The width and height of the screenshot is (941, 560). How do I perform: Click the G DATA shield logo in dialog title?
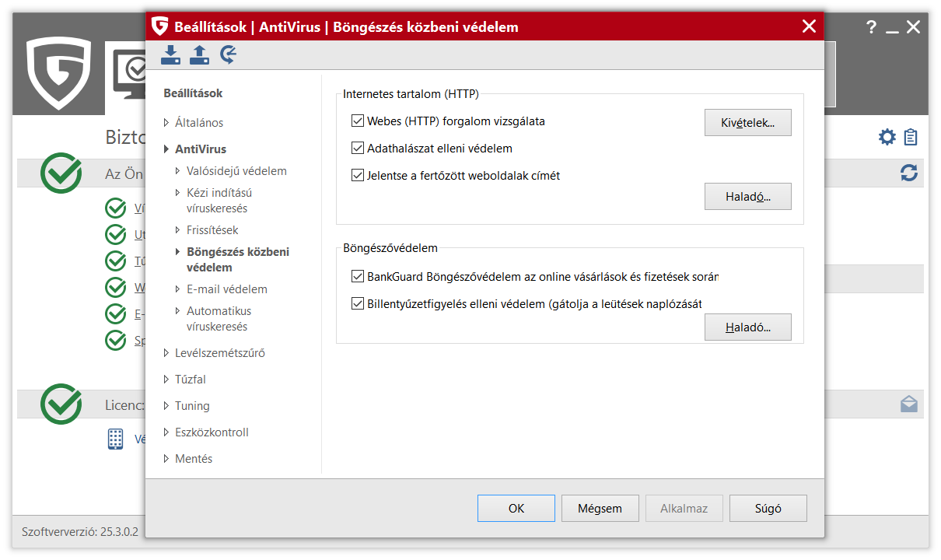coord(160,26)
